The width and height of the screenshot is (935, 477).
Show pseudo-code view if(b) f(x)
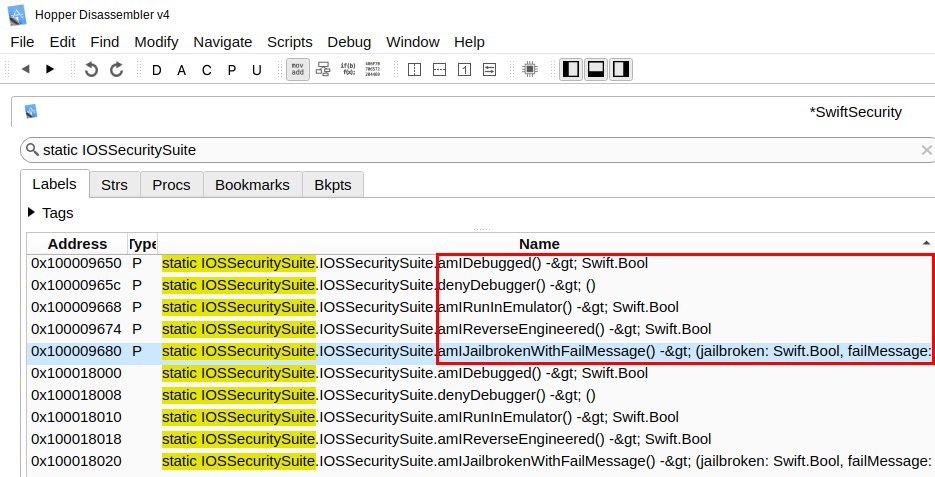pyautogui.click(x=349, y=69)
